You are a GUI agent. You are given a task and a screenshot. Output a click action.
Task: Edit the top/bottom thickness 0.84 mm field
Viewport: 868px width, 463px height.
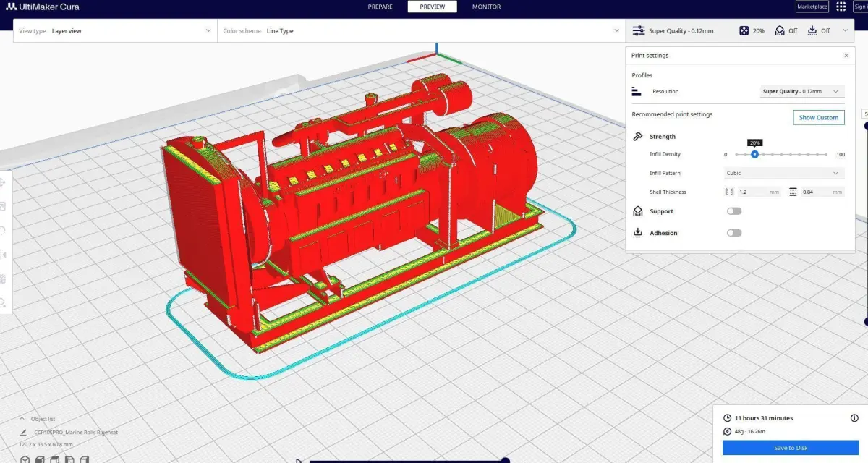tap(822, 192)
